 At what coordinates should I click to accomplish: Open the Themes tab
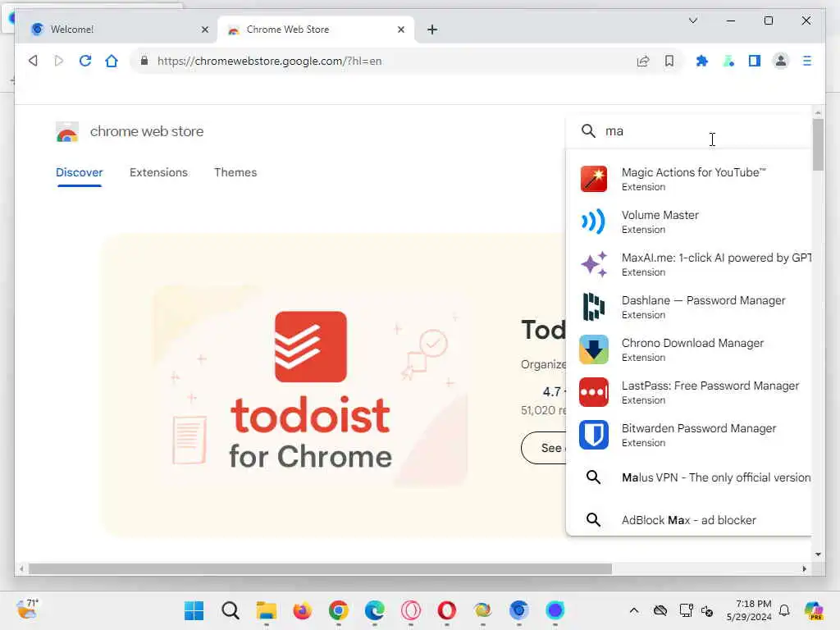click(x=235, y=172)
